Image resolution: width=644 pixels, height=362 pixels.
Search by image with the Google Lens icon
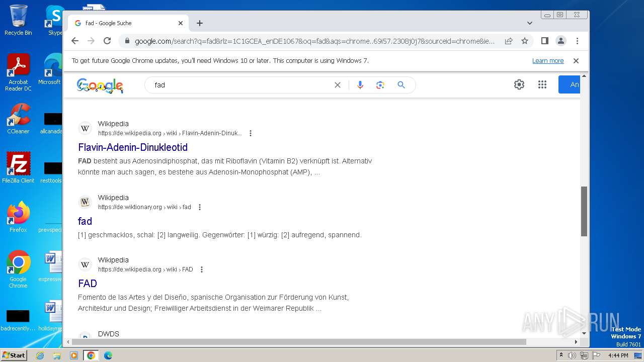380,85
